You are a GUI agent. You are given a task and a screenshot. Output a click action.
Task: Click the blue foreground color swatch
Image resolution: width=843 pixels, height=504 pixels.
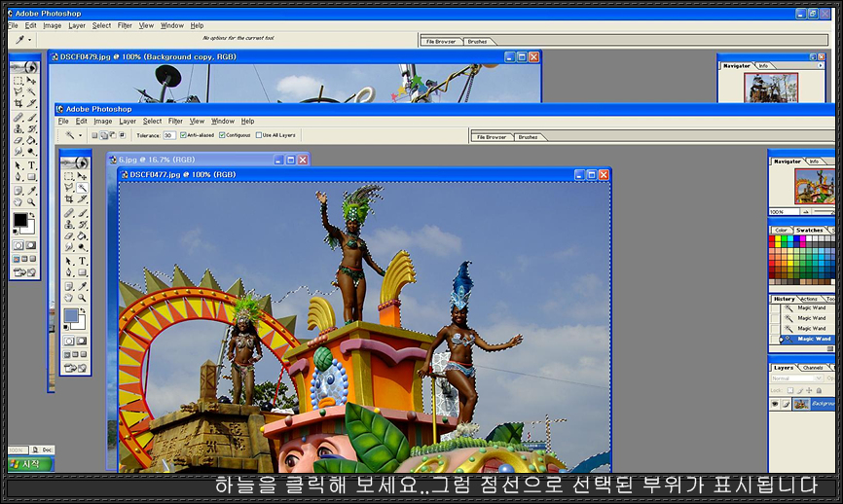pos(71,315)
